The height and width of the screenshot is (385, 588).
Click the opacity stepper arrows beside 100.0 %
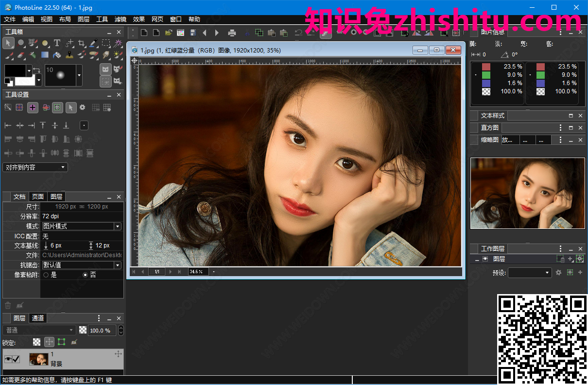click(x=121, y=330)
